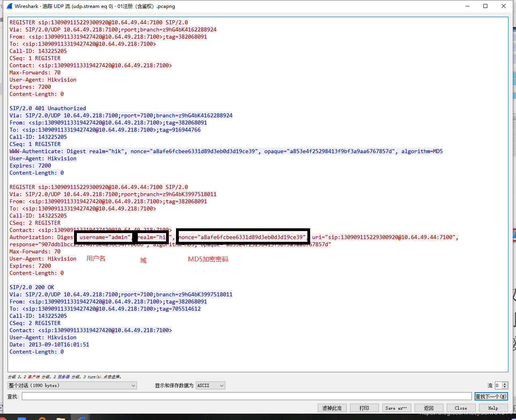Viewport: 516px width, 420px height.
Task: Click the first 'User-Agent: Hikvision' line
Action: point(43,80)
